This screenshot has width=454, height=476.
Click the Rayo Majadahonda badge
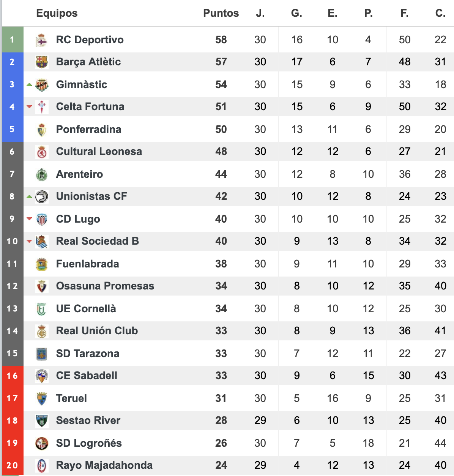point(42,465)
